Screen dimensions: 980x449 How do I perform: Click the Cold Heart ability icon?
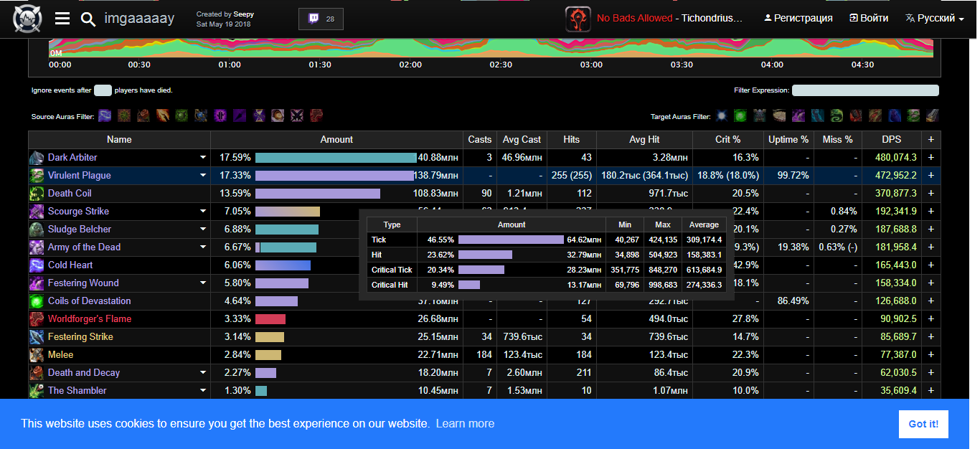pyautogui.click(x=37, y=265)
